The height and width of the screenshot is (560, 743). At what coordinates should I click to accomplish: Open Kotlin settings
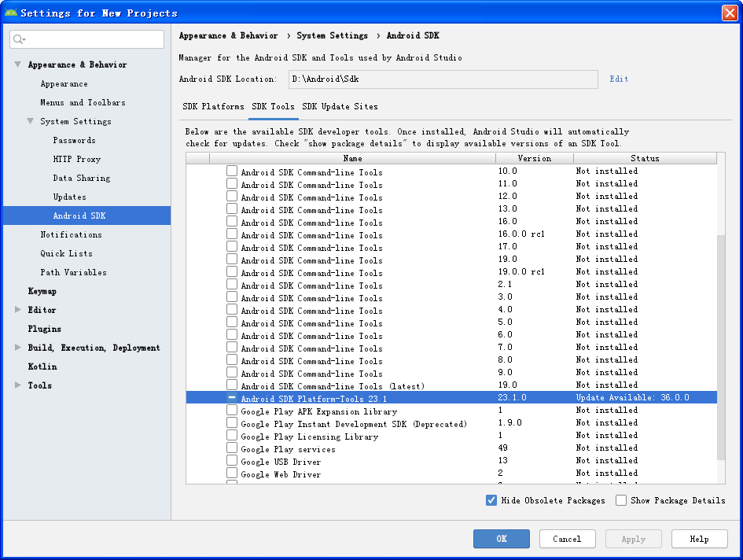42,367
